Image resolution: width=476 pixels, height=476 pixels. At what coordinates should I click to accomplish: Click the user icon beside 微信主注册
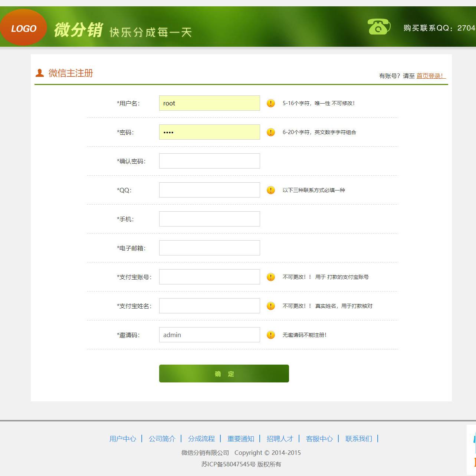click(x=40, y=73)
